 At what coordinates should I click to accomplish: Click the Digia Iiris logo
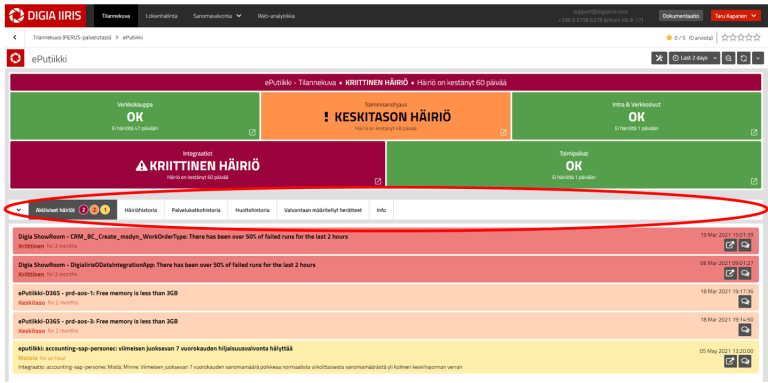click(46, 16)
